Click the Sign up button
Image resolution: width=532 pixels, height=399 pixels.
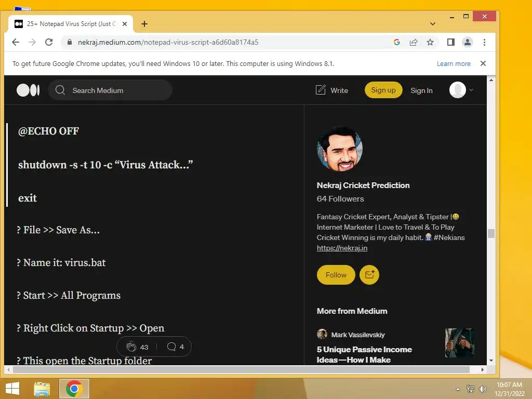383,90
